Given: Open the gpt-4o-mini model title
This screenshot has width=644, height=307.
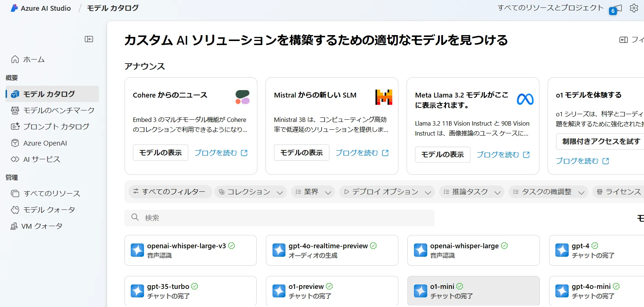Looking at the screenshot, I should pyautogui.click(x=591, y=286).
